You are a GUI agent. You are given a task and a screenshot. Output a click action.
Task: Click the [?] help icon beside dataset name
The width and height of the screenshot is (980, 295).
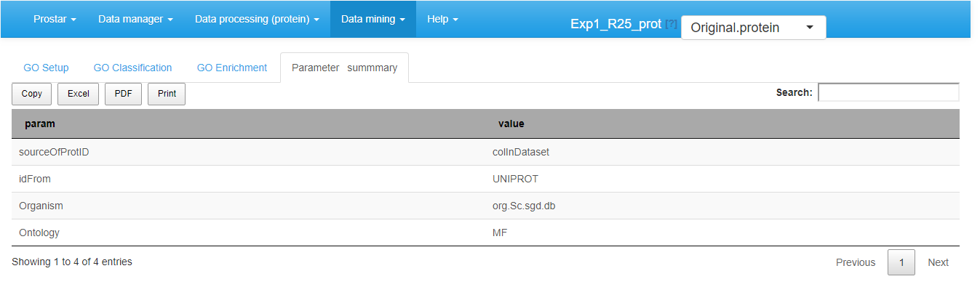pos(671,25)
